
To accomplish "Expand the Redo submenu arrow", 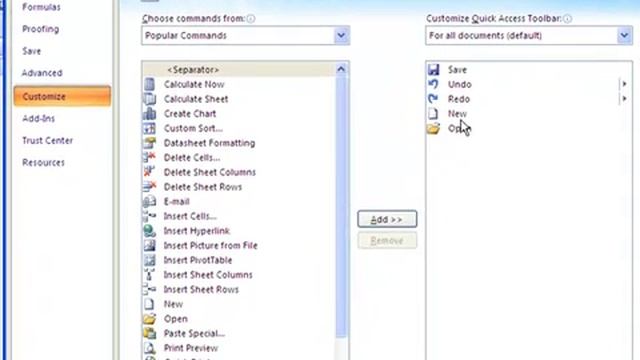I will point(624,99).
